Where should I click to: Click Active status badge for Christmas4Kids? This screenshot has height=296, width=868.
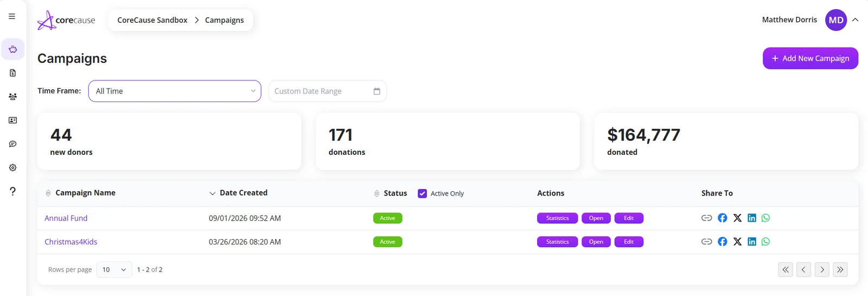tap(388, 242)
